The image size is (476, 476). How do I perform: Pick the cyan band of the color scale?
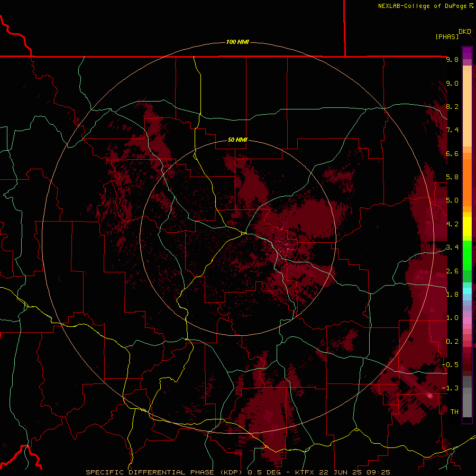pyautogui.click(x=467, y=291)
